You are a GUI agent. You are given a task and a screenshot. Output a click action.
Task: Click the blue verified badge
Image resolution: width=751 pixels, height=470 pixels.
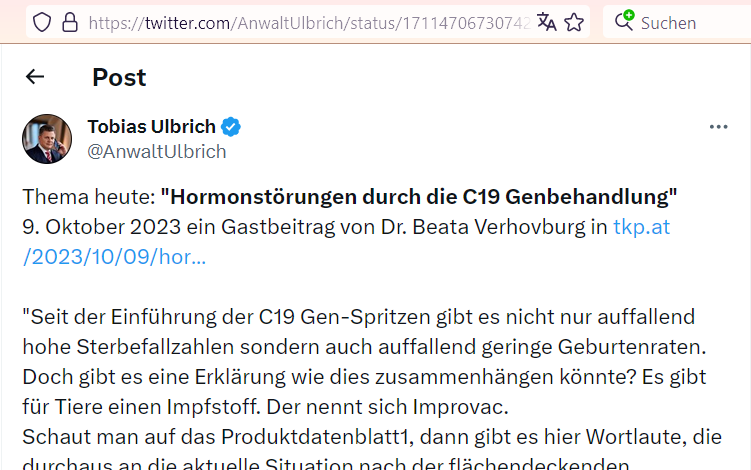pyautogui.click(x=231, y=127)
